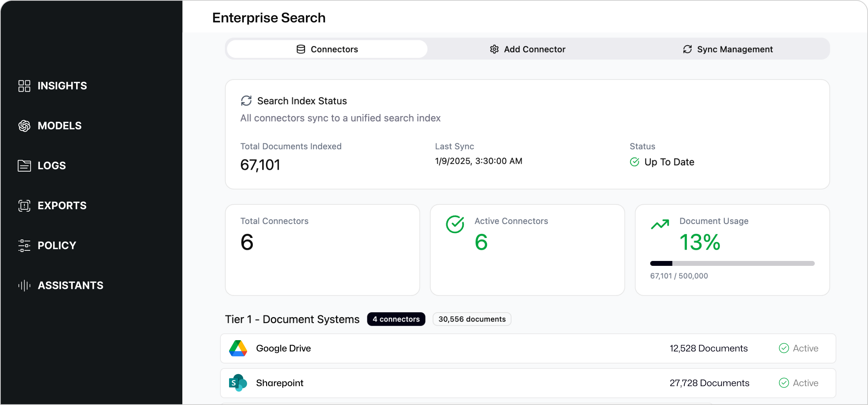Click the Logs document icon
Image resolution: width=868 pixels, height=405 pixels.
tap(24, 166)
